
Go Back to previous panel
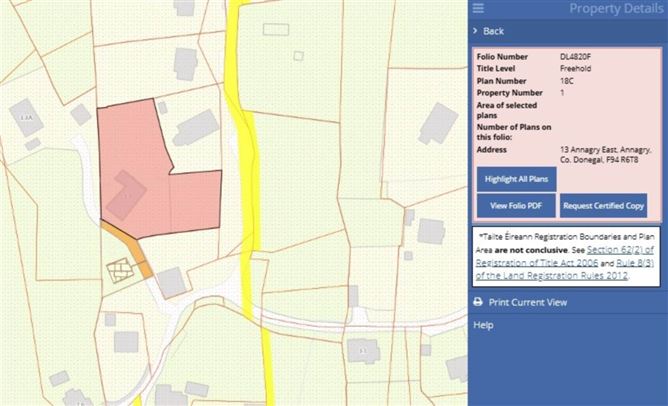click(x=493, y=31)
